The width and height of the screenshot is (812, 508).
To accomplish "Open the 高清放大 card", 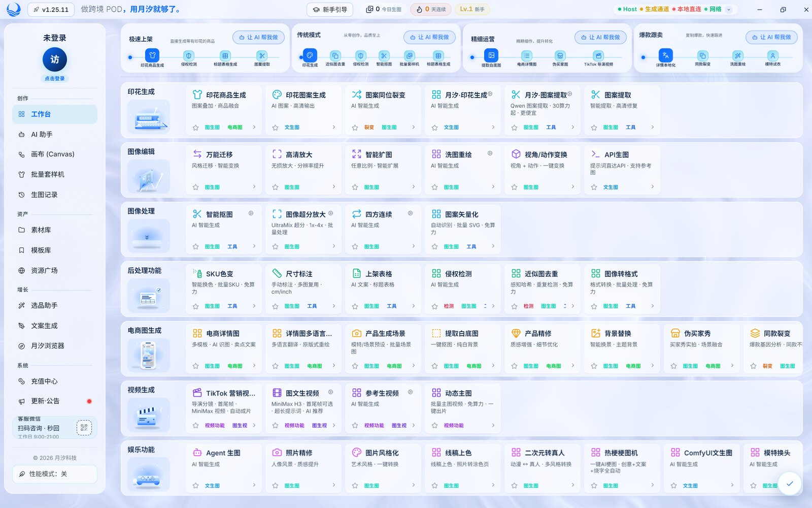I will click(x=303, y=170).
